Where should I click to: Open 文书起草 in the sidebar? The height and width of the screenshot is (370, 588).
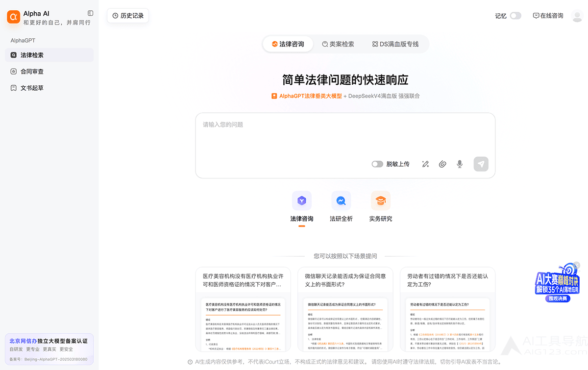pos(49,88)
